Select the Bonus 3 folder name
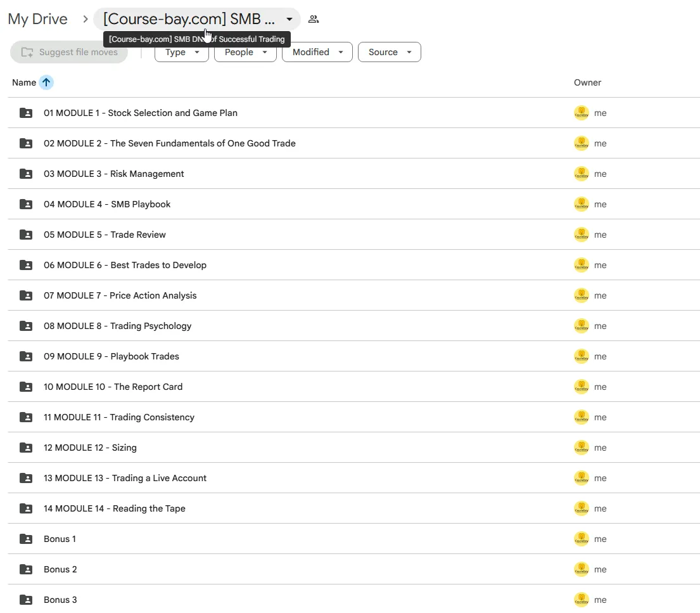The width and height of the screenshot is (700, 613). tap(60, 600)
